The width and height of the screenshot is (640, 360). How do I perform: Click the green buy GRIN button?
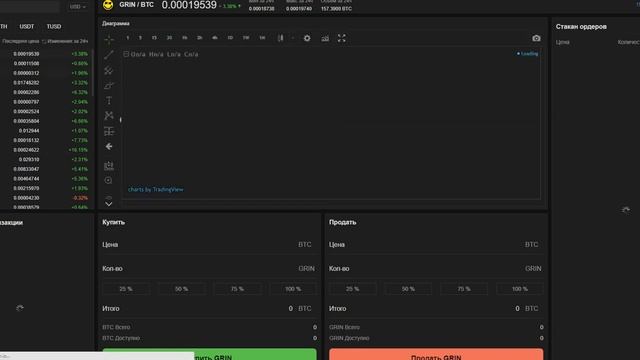pos(209,354)
